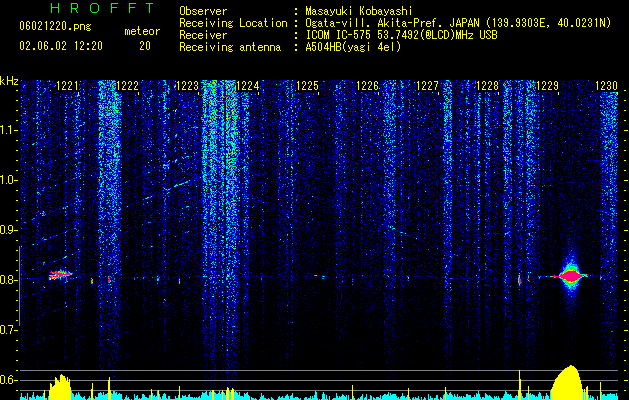Image resolution: width=629 pixels, height=400 pixels.
Task: Click the 1225 time marker
Action: (x=307, y=86)
